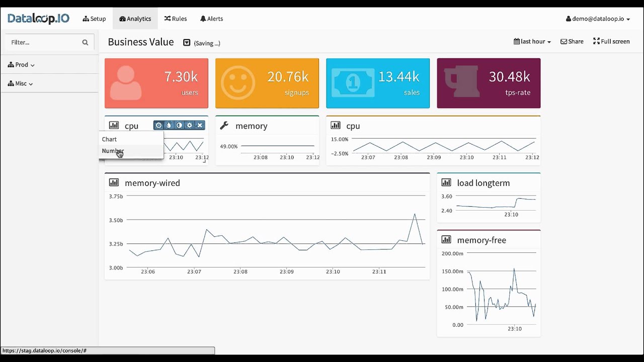Select the signups widget showing 20.76k
Viewport: 644px width, 362px height.
click(x=267, y=83)
